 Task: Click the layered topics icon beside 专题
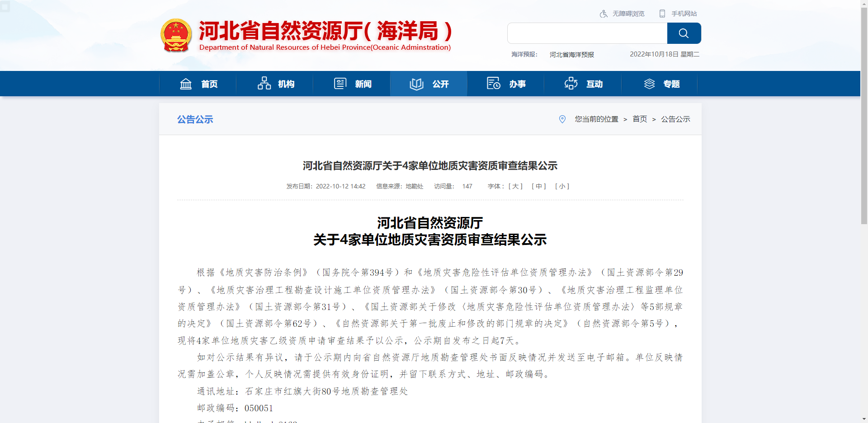(x=649, y=83)
